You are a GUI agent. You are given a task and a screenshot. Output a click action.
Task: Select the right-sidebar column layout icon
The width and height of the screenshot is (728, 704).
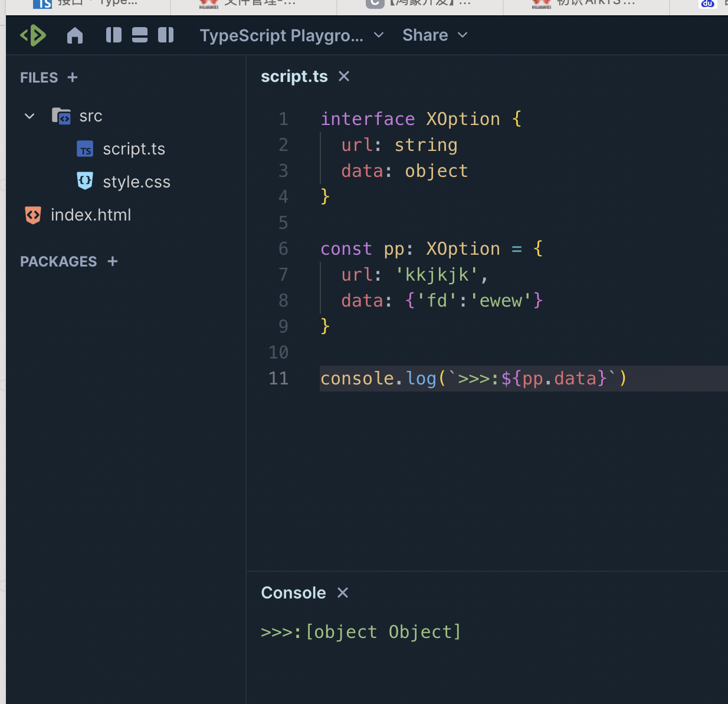pos(166,35)
